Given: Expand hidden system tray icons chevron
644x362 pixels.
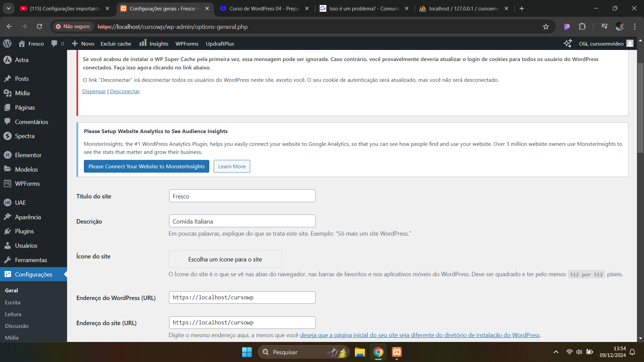Looking at the screenshot, I should pos(556,352).
